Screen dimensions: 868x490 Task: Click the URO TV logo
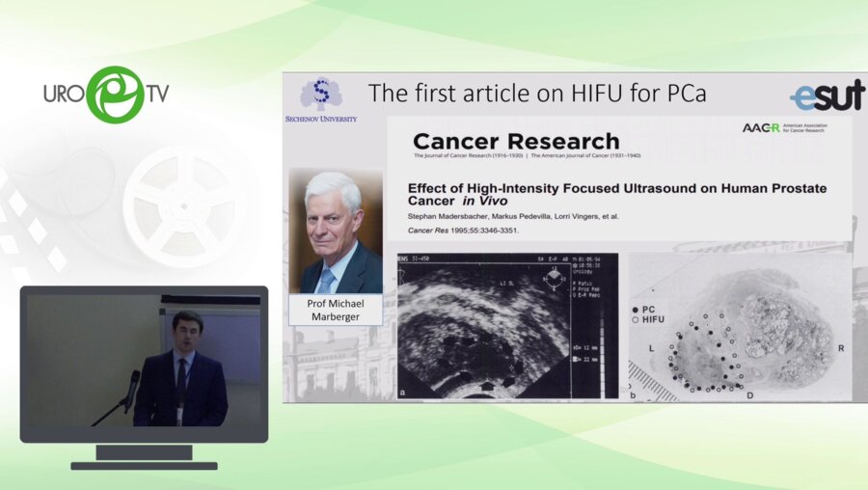[106, 95]
